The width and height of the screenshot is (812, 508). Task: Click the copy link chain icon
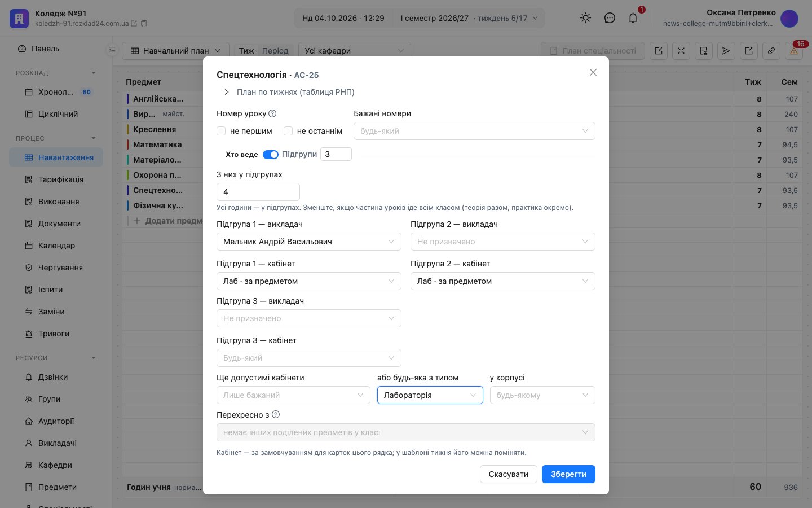(x=771, y=51)
